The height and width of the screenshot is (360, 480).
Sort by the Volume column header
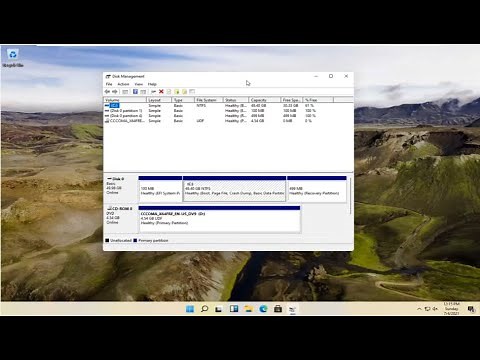click(125, 100)
